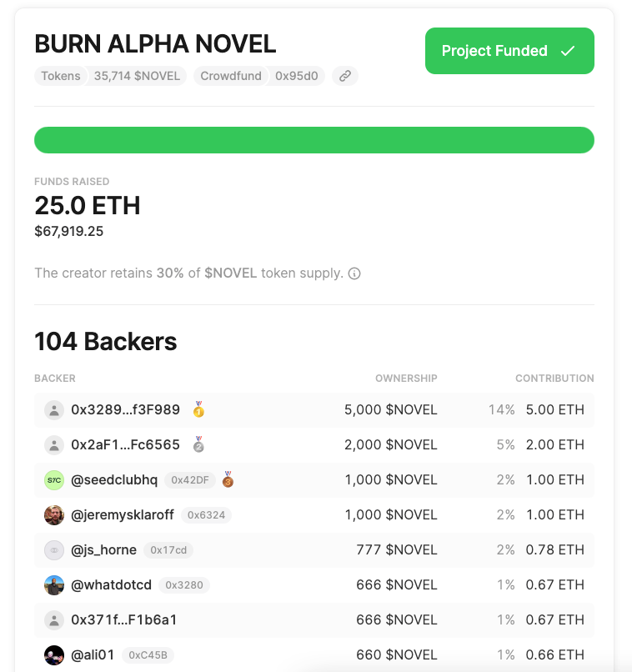Open the @seedclubhq backer link
Viewport: 632px width, 672px height.
point(114,479)
